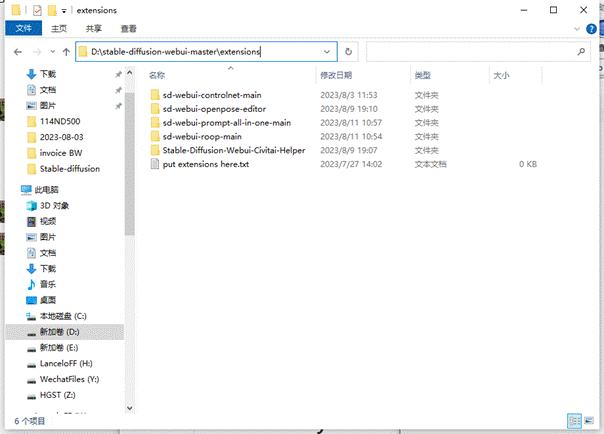Open 3D 对象 in the sidebar

[54, 206]
